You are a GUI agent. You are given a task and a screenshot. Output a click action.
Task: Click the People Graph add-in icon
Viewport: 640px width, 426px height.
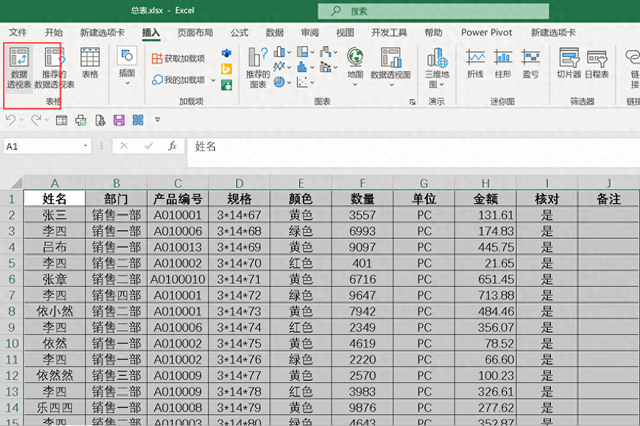click(x=226, y=85)
